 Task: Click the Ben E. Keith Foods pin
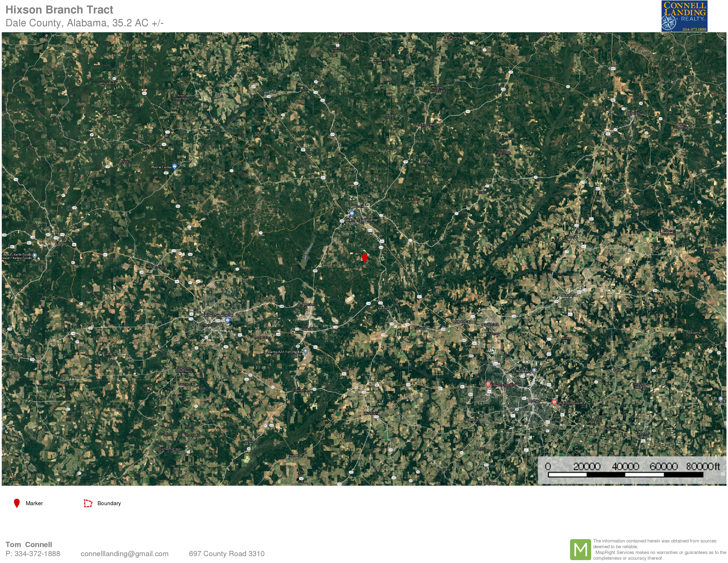coord(35,256)
